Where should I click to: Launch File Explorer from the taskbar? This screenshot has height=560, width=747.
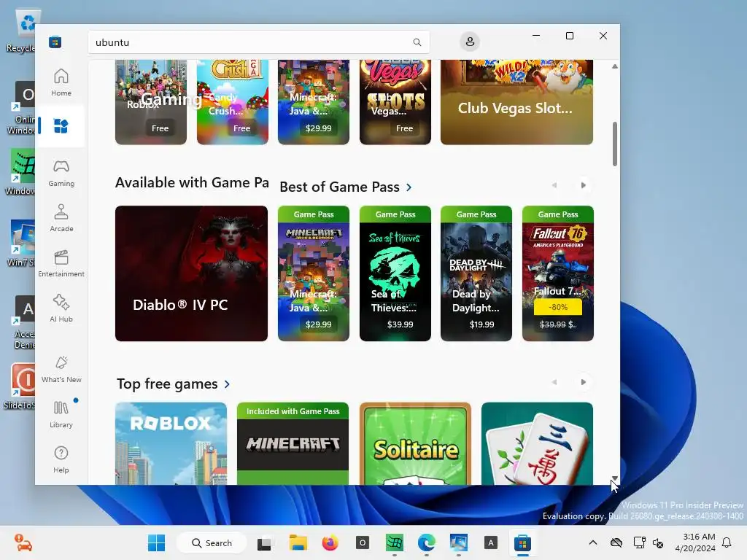tap(298, 542)
